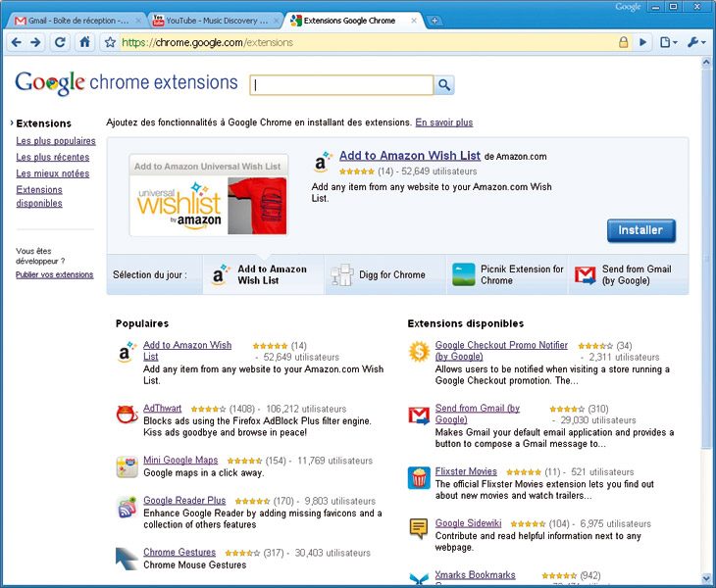The height and width of the screenshot is (588, 716).
Task: Open a new tab with the plus button
Action: pos(435,21)
